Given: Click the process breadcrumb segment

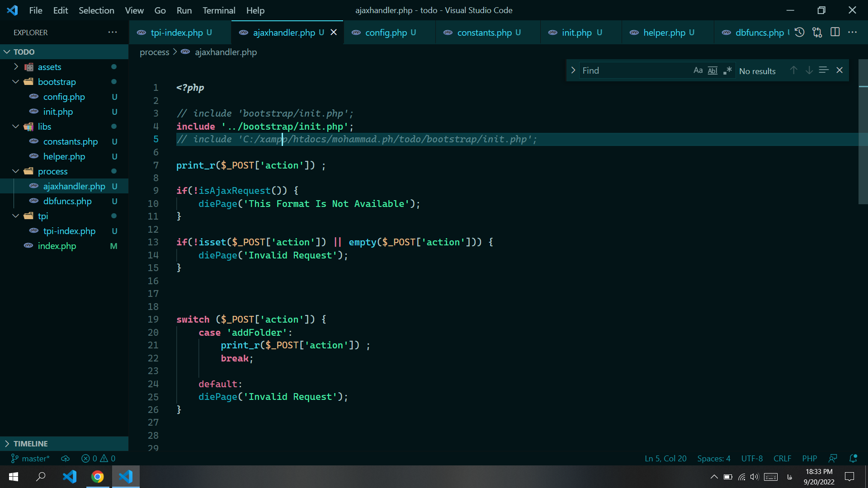Looking at the screenshot, I should [x=154, y=52].
